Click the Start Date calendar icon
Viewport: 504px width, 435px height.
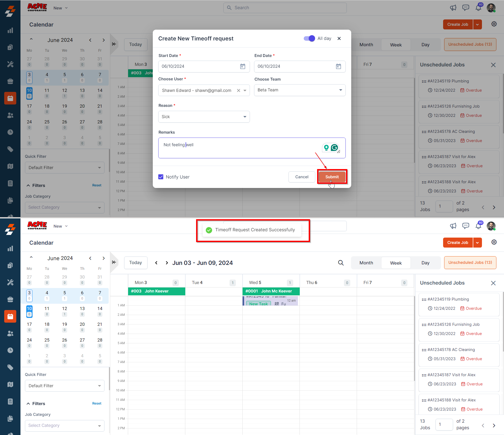click(x=243, y=66)
